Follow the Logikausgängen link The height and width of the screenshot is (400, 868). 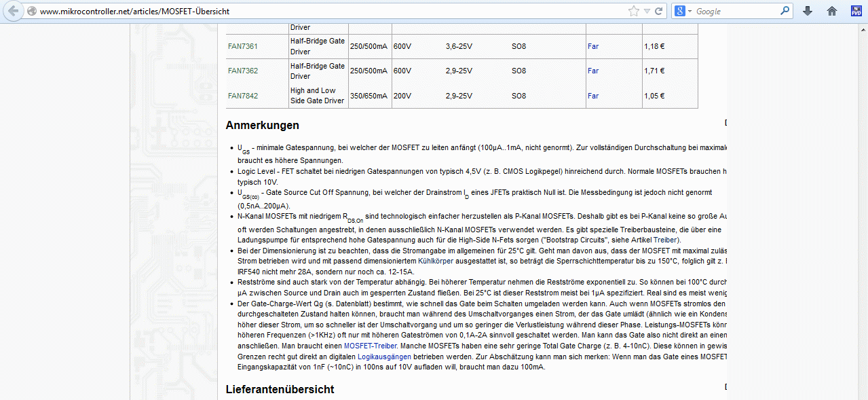click(384, 356)
